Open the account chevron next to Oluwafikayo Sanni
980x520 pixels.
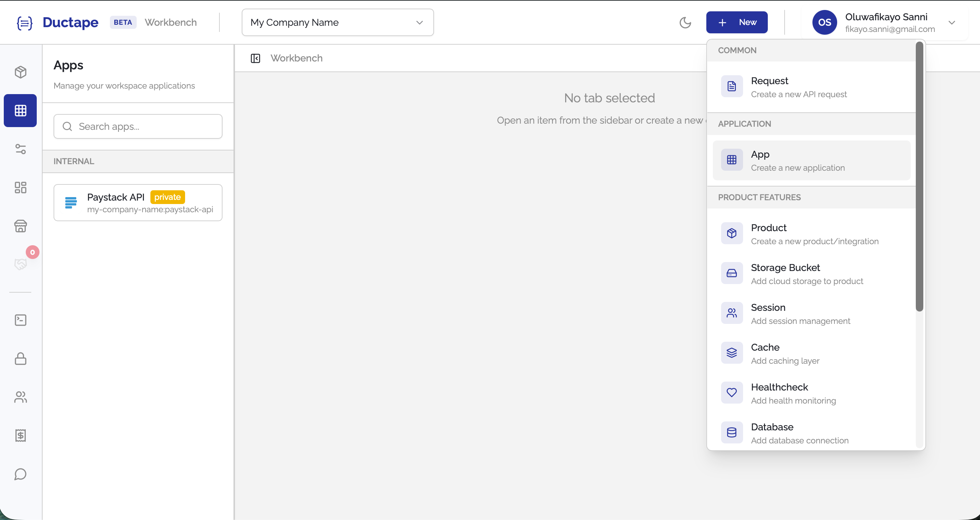coord(953,22)
